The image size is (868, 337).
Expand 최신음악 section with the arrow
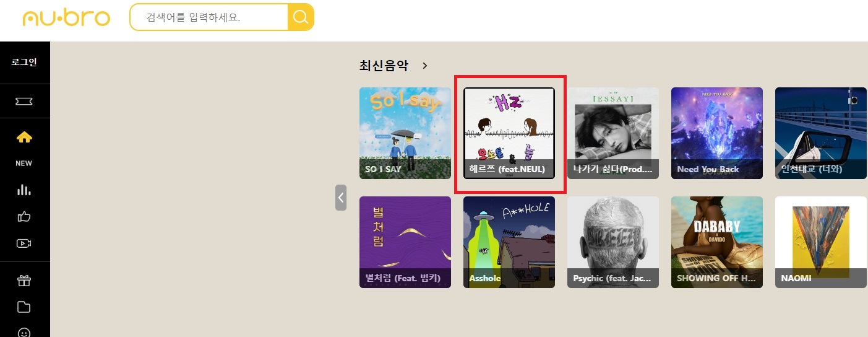425,65
